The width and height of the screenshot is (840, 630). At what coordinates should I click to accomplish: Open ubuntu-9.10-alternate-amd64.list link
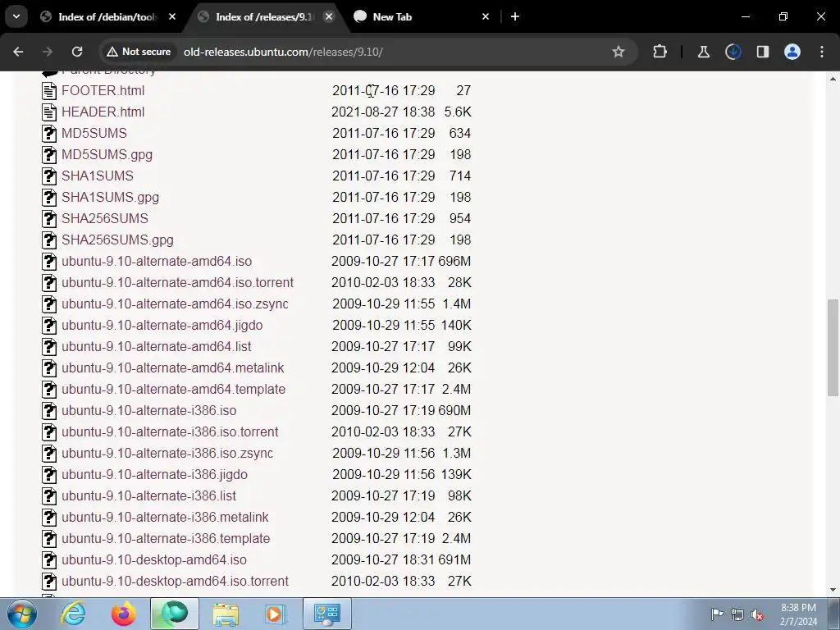click(x=157, y=347)
